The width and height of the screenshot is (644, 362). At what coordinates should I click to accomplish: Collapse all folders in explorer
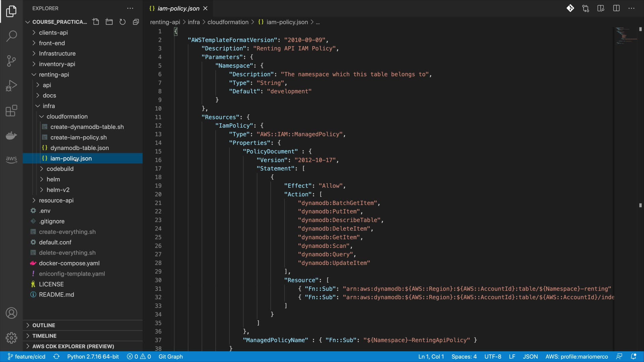tap(136, 22)
